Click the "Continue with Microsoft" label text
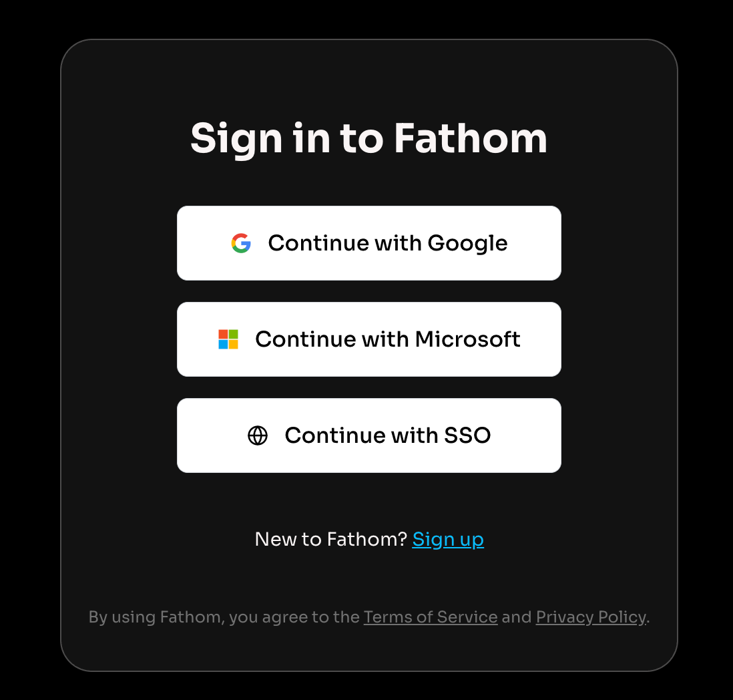Screen dimensions: 733x700 pos(388,339)
